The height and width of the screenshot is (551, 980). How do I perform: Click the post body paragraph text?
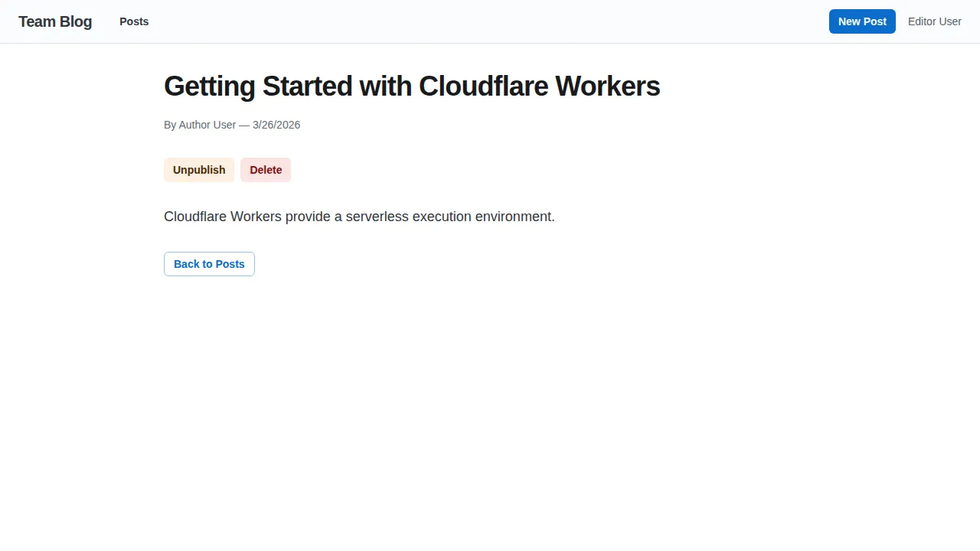[x=359, y=217]
